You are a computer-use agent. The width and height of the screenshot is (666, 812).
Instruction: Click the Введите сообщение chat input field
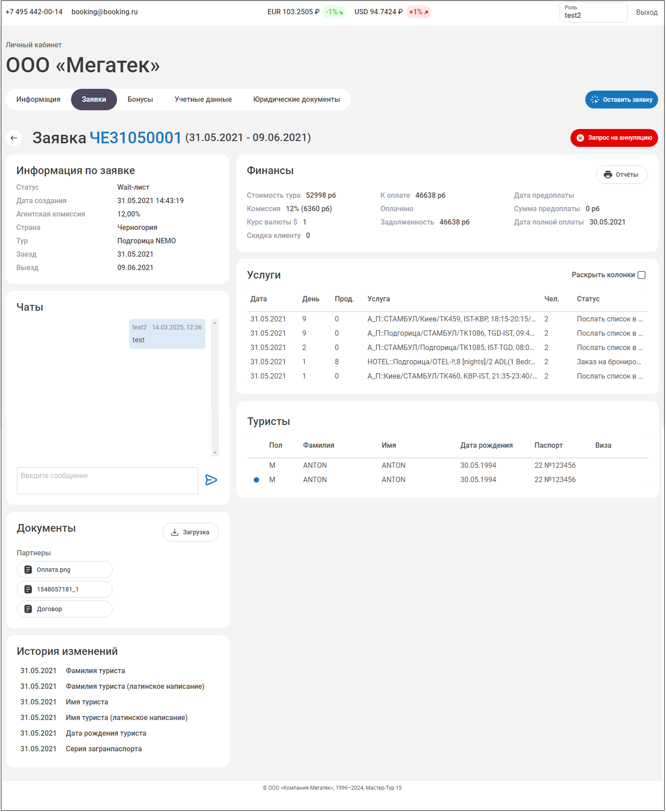click(107, 480)
